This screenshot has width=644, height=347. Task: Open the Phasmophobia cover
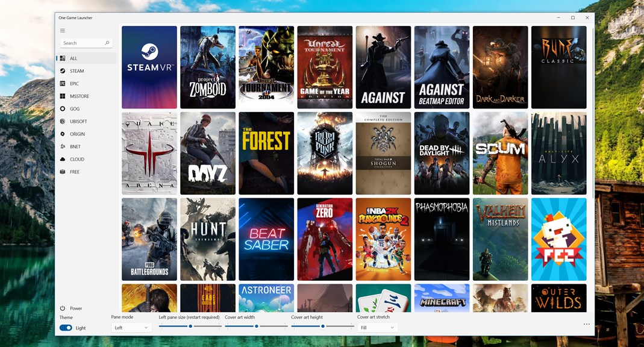[x=442, y=239]
